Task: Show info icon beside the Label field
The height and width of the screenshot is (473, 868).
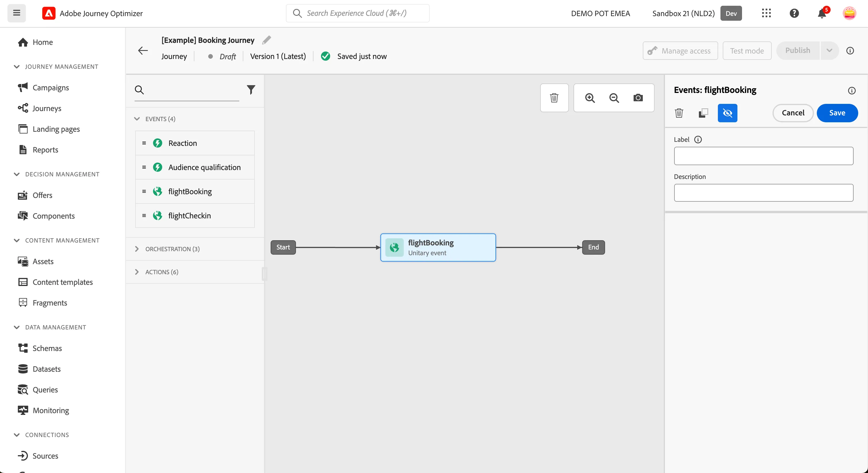Action: click(x=698, y=140)
